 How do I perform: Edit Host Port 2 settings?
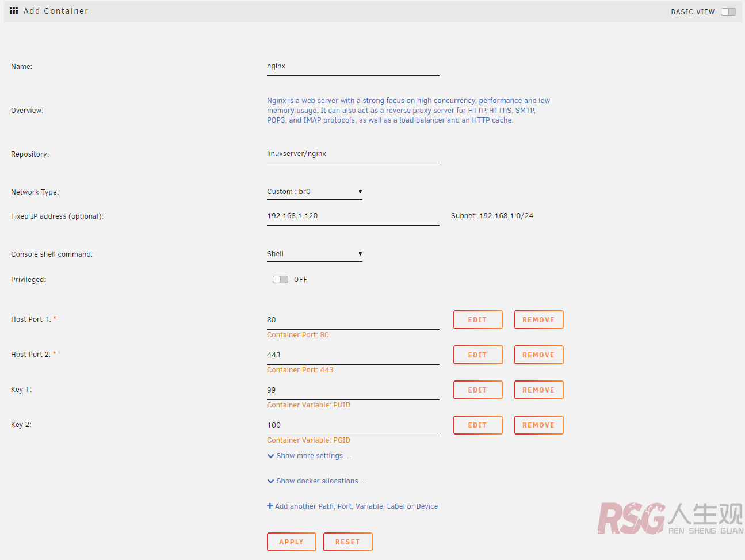click(478, 355)
